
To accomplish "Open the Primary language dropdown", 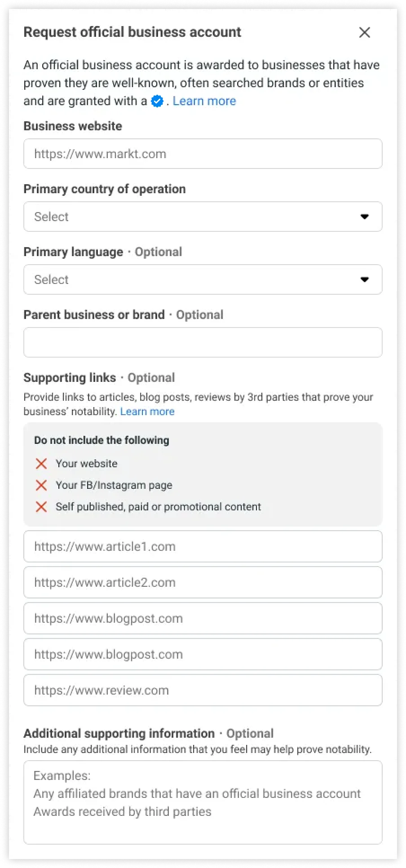I will [x=202, y=279].
